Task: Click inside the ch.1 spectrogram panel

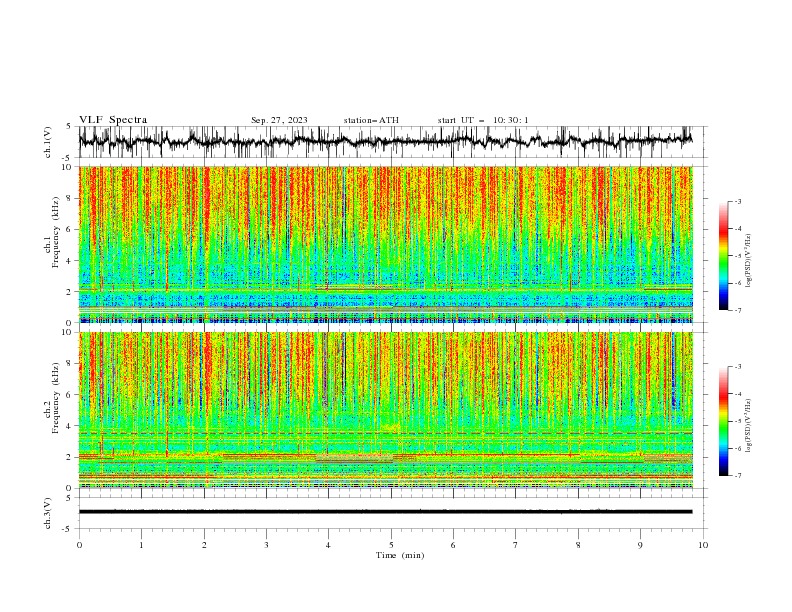Action: pyautogui.click(x=385, y=244)
